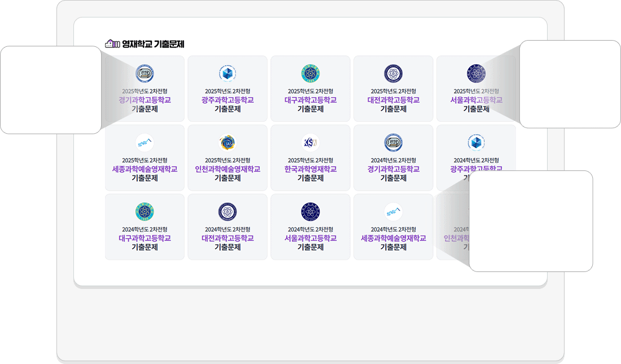Click '2025학년도 2차전형' text on 대구과학고등학교 card
Viewport: 621px width, 364px height.
click(x=310, y=91)
